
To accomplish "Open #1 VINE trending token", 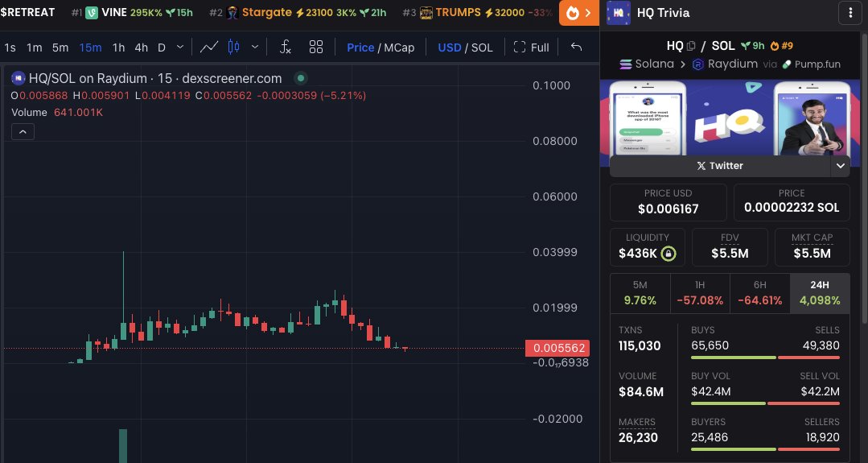I will click(x=132, y=12).
